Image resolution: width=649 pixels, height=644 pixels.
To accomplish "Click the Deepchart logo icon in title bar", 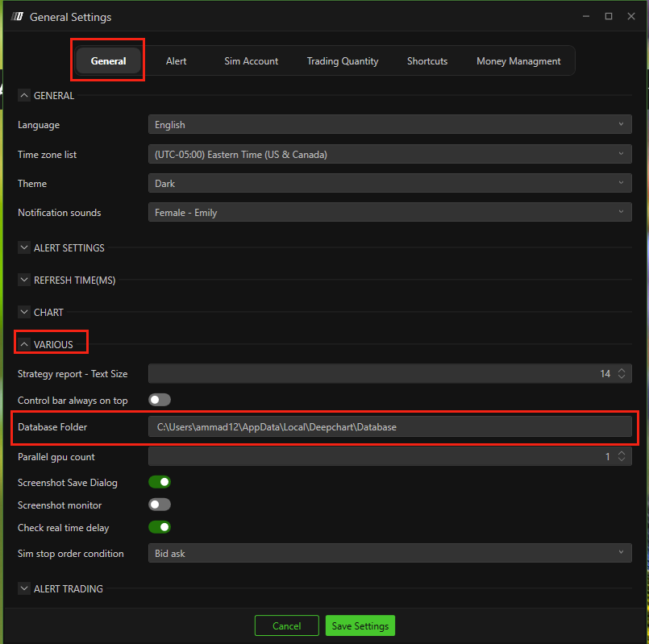I will pyautogui.click(x=16, y=17).
